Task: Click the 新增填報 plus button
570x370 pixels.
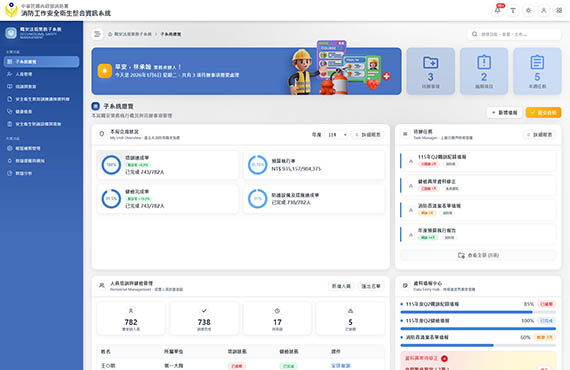Action: tap(504, 113)
